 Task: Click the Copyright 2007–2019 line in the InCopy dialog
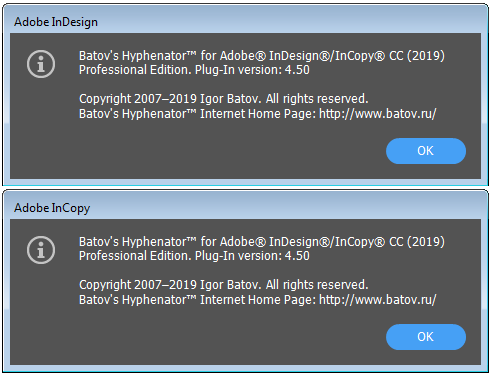[x=224, y=285]
